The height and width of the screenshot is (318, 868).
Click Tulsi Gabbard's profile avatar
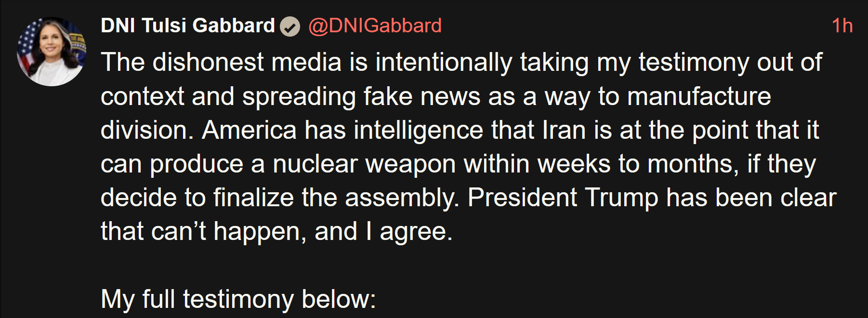[x=52, y=52]
